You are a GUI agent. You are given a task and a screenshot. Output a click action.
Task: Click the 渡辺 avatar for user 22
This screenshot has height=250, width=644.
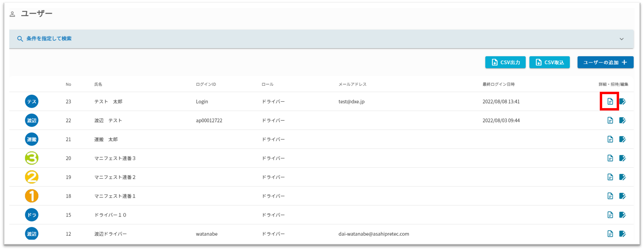pyautogui.click(x=31, y=120)
